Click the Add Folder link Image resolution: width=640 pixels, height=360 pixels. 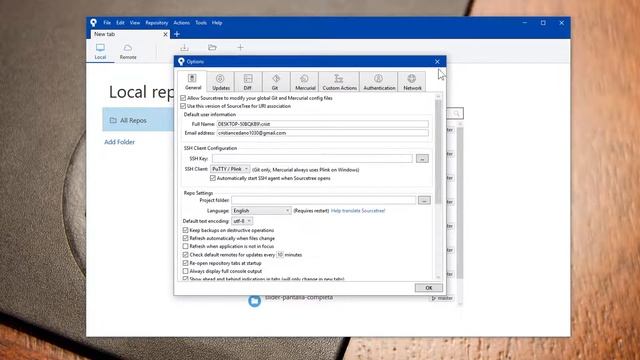[x=119, y=142]
